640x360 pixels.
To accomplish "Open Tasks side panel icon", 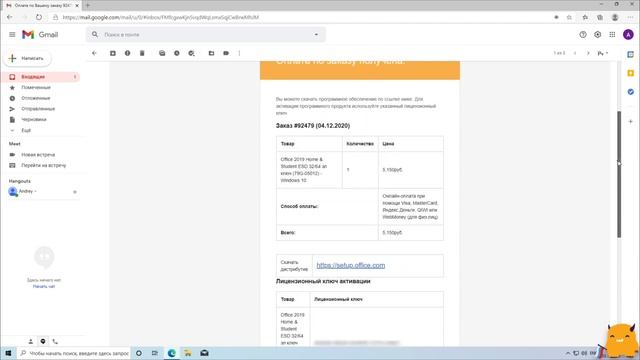I will pyautogui.click(x=631, y=92).
